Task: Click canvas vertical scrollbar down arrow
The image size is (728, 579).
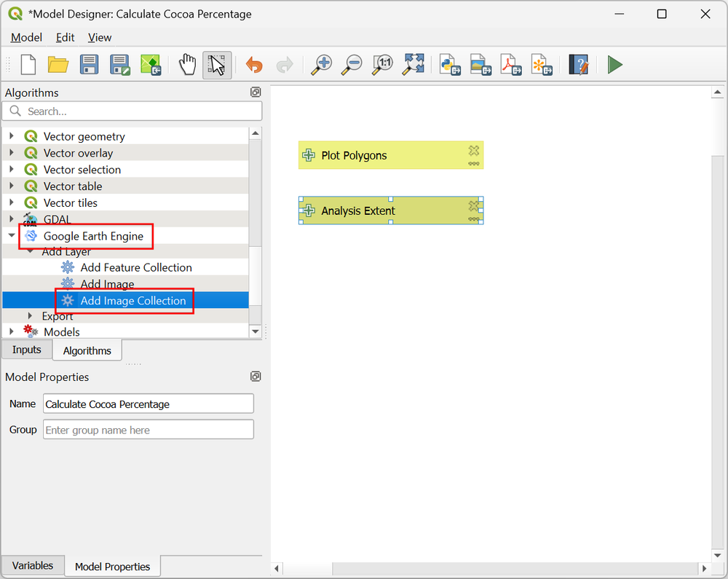Action: 717,555
